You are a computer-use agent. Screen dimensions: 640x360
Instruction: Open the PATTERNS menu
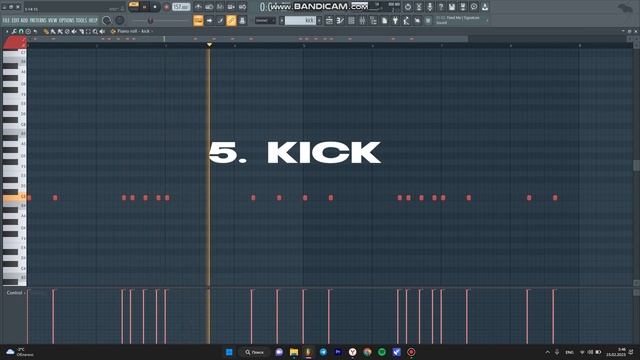click(x=38, y=20)
